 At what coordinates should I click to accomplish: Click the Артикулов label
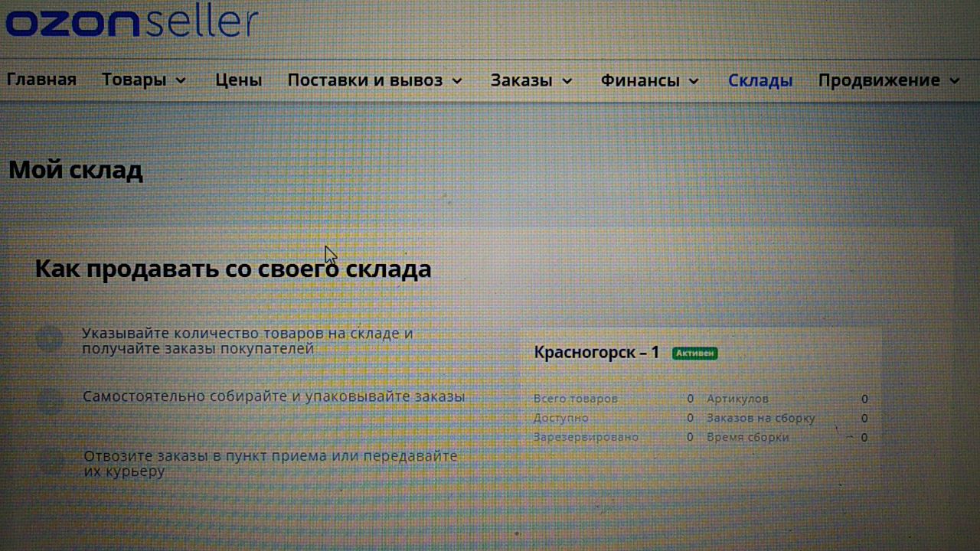tap(737, 399)
